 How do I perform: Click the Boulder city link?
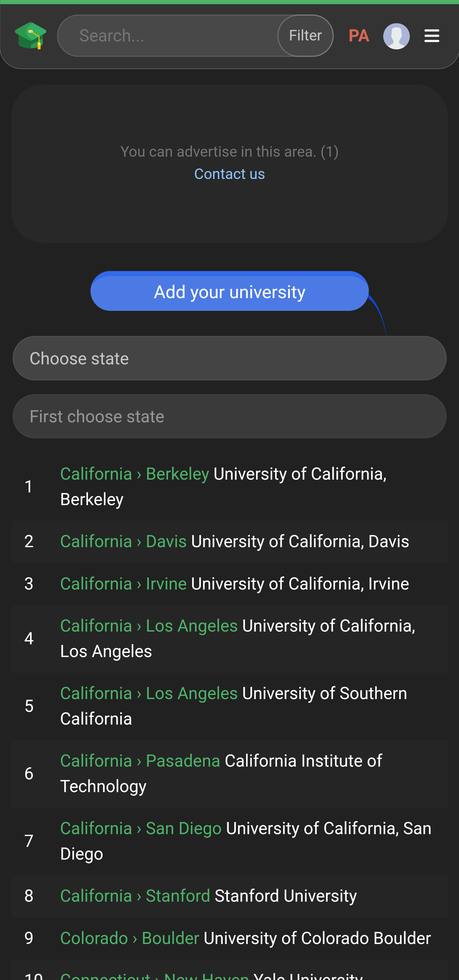(171, 938)
